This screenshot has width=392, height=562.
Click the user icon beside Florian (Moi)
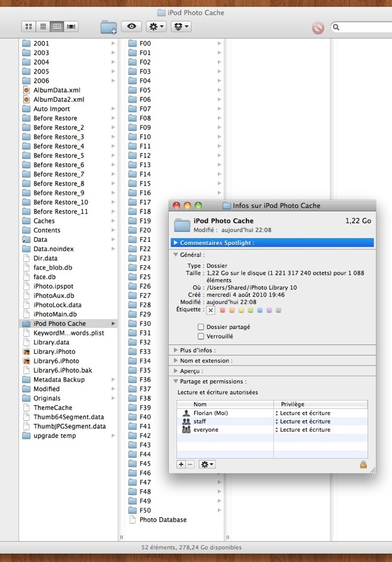[x=186, y=413]
